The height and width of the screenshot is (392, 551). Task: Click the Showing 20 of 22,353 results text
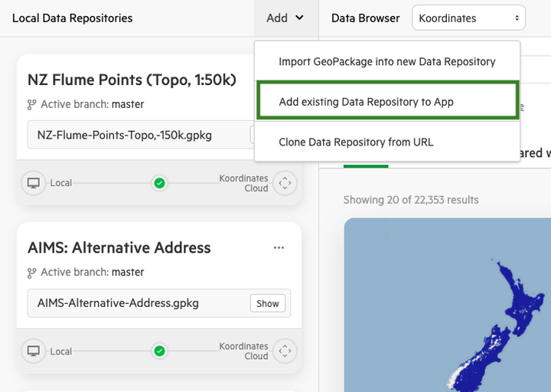click(x=411, y=200)
